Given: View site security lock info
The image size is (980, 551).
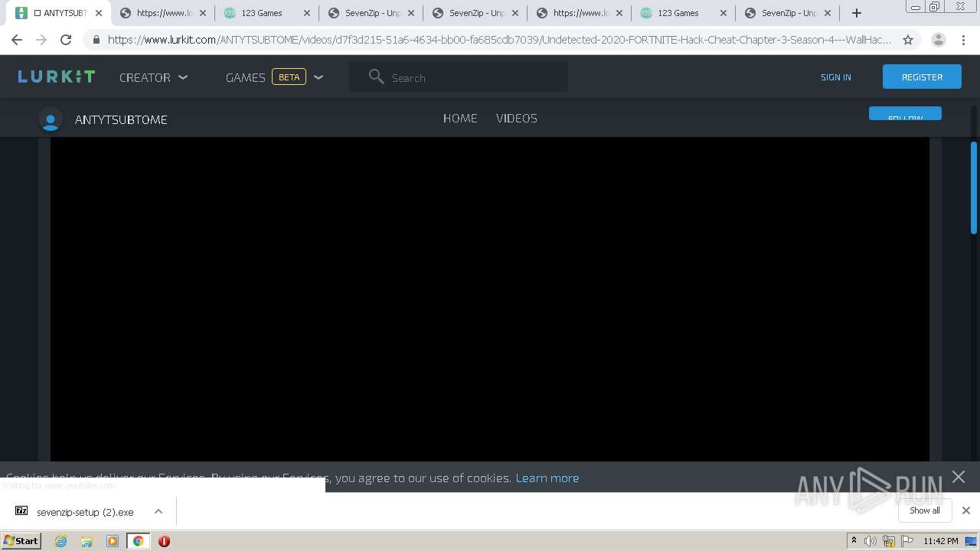Looking at the screenshot, I should (x=96, y=40).
